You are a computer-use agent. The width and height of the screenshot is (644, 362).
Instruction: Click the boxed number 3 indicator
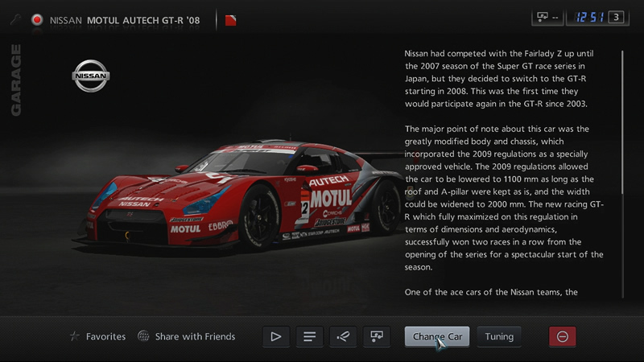[616, 17]
